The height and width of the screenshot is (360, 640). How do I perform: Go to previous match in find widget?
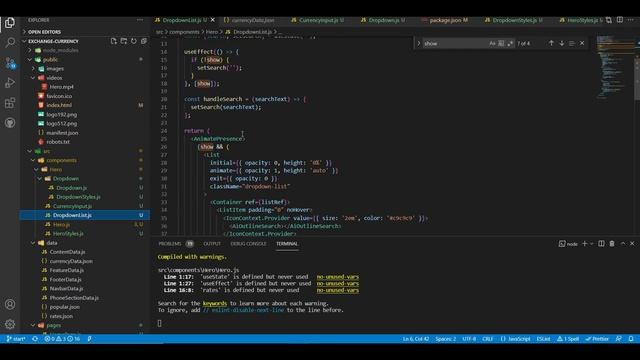[551, 43]
